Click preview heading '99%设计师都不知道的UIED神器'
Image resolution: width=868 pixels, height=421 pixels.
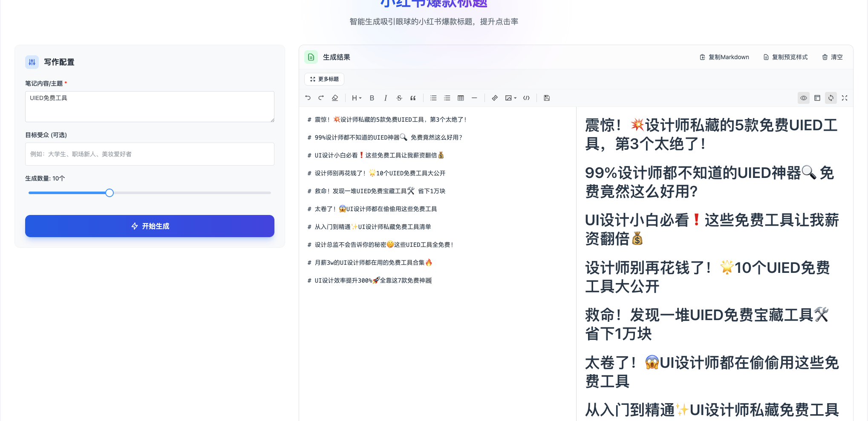709,182
